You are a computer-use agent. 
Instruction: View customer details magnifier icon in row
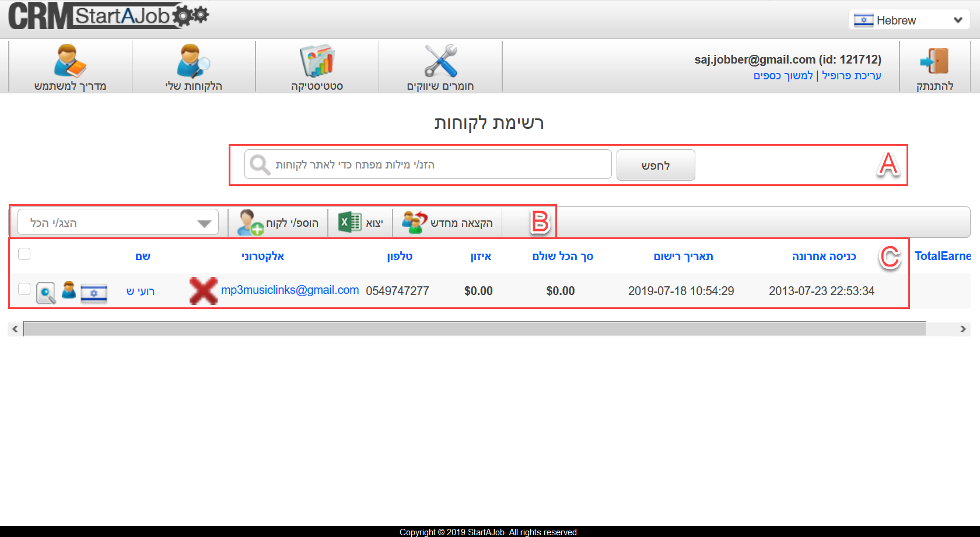click(46, 293)
